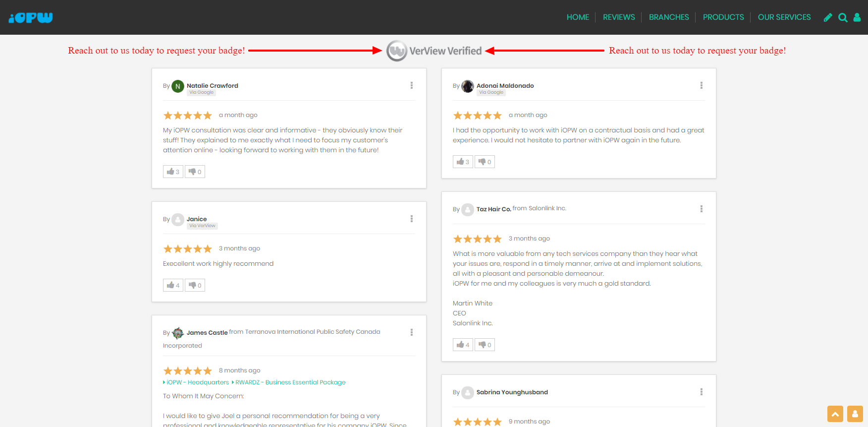Image resolution: width=868 pixels, height=427 pixels.
Task: Click Natalie Crawford's avatar
Action: (178, 86)
